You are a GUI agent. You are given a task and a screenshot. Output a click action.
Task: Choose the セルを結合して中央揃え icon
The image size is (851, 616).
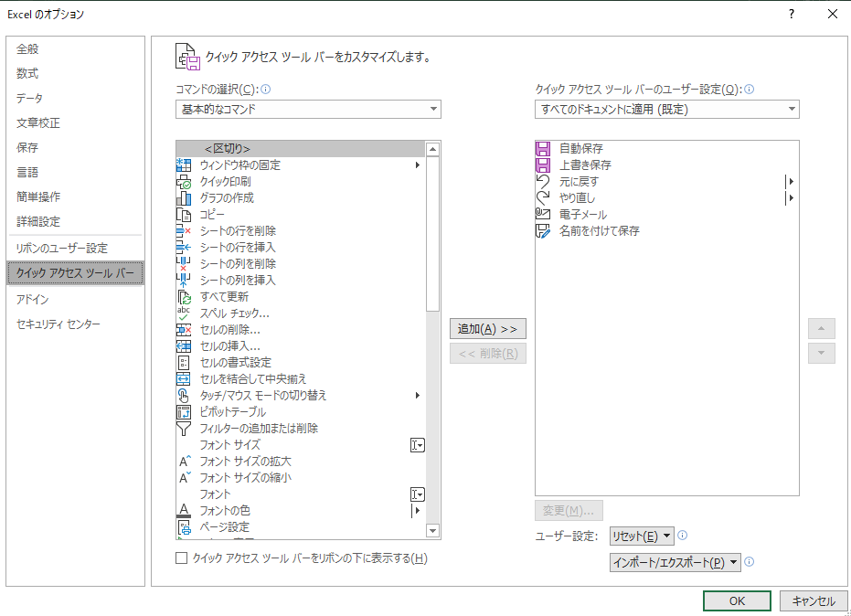[184, 378]
